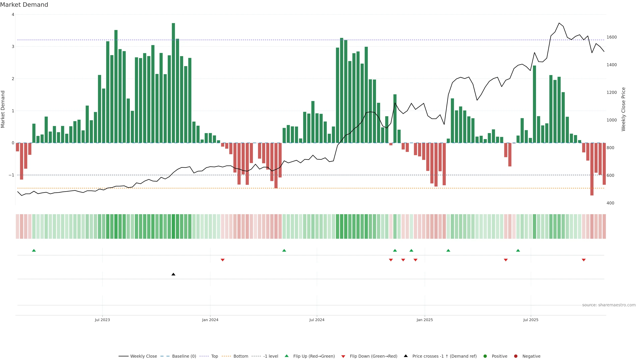Screen dimensions: 644x362
Task: Hide the -1 level legend series
Action: [271, 356]
